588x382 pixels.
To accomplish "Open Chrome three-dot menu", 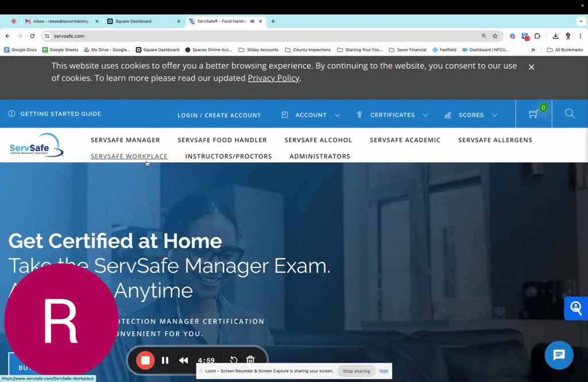I will 580,36.
